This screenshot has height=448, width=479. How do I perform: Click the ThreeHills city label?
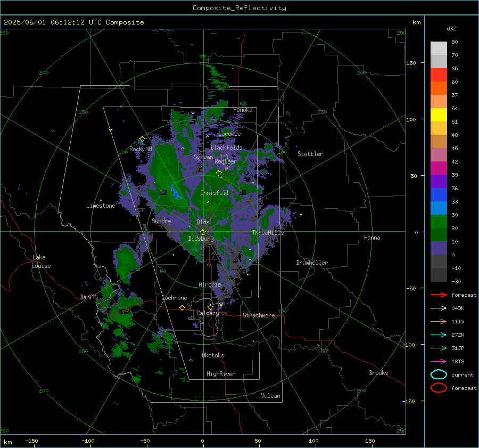pyautogui.click(x=268, y=233)
